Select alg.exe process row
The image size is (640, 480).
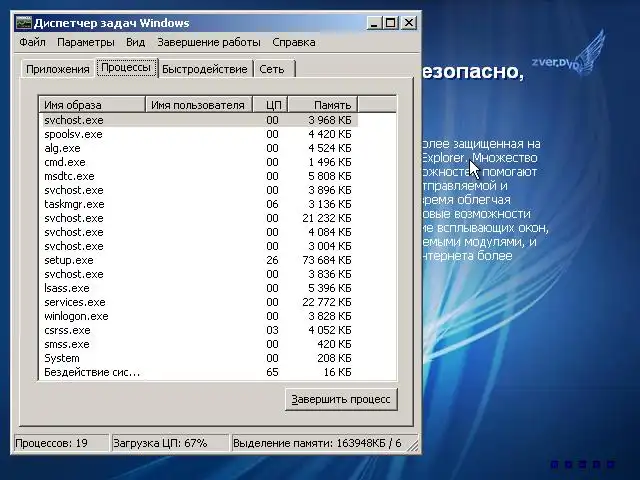tap(200, 148)
